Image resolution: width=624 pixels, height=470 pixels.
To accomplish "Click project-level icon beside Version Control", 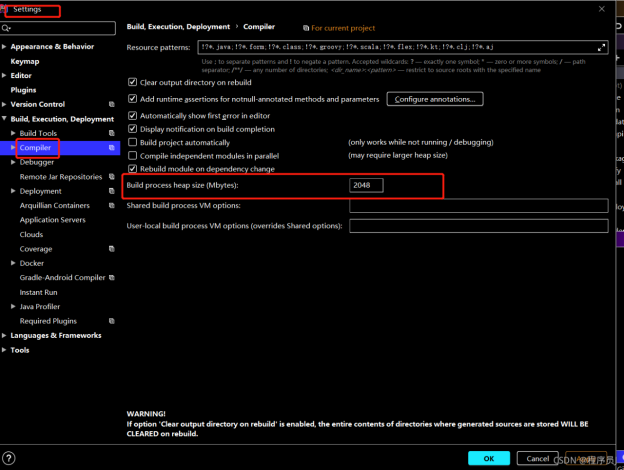I will (x=109, y=104).
